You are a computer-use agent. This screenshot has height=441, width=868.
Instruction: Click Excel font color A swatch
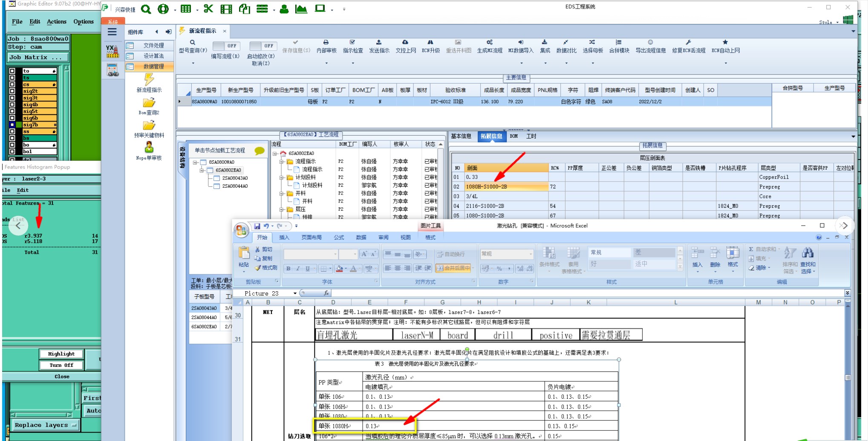click(x=353, y=269)
